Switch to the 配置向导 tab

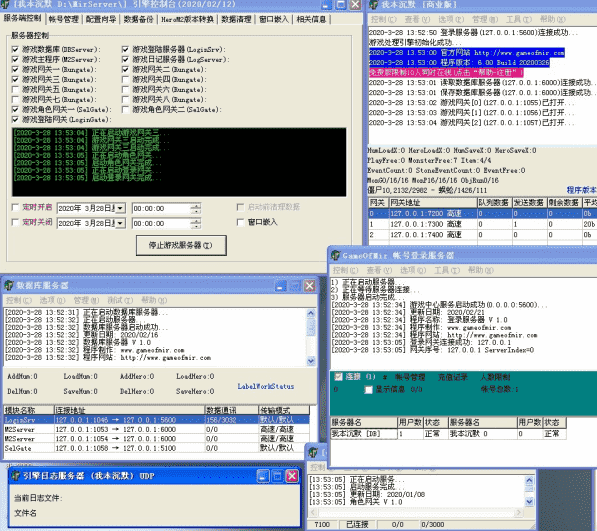tap(101, 19)
